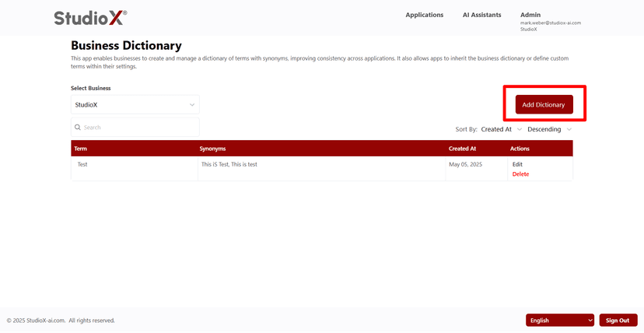Click the Synonyms column header

[x=212, y=149]
